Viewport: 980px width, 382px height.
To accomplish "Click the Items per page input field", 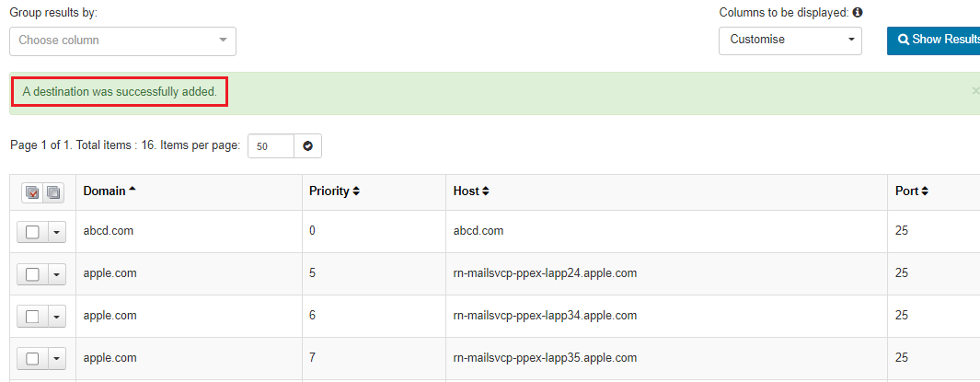I will (x=271, y=146).
